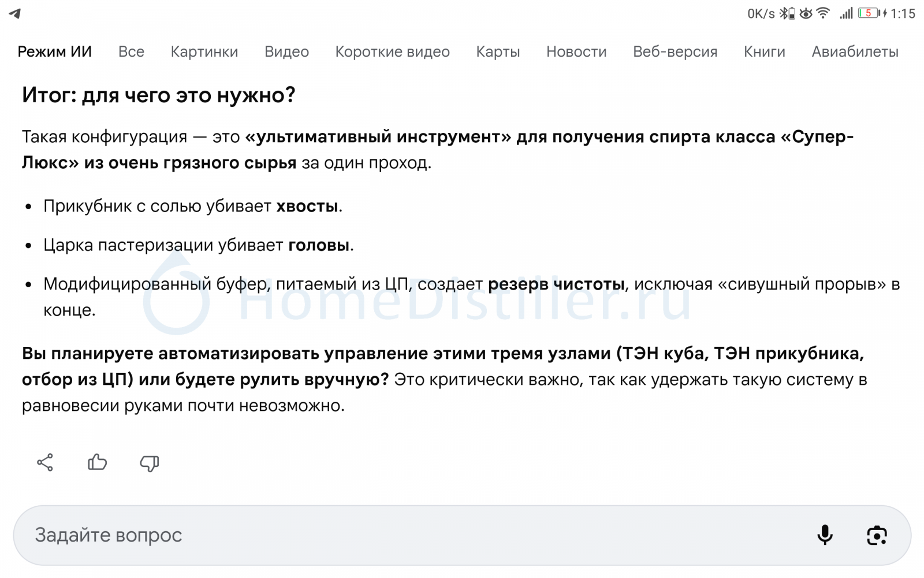Image resolution: width=924 pixels, height=578 pixels.
Task: Switch to the Все tab
Action: click(x=131, y=52)
